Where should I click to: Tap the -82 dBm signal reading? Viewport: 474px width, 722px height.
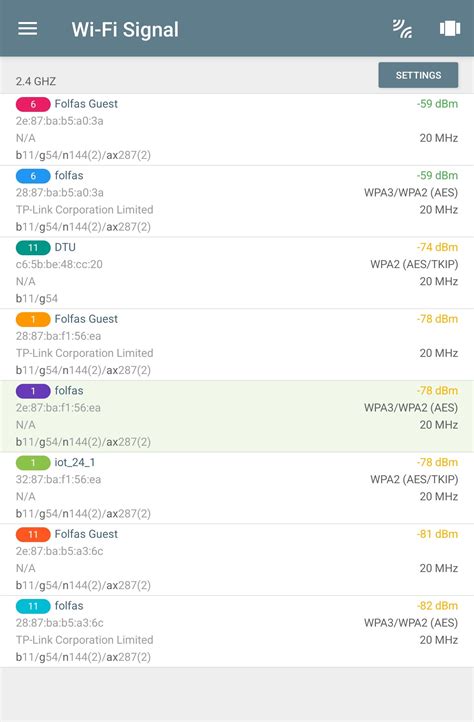(437, 606)
